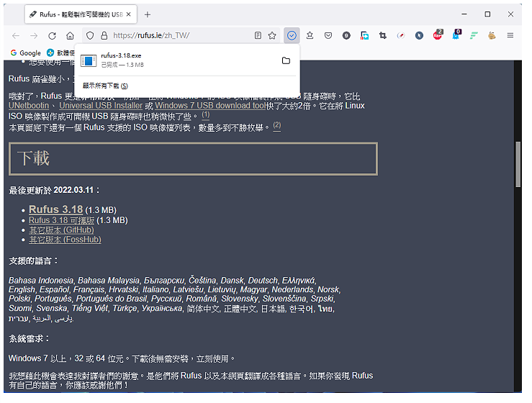Screen dimensions: 532x403
Task: Click the green striped extension icon
Action: (x=474, y=35)
